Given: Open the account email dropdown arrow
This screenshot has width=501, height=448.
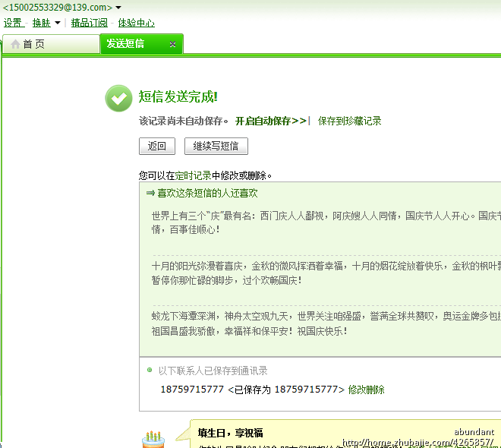Looking at the screenshot, I should (118, 8).
